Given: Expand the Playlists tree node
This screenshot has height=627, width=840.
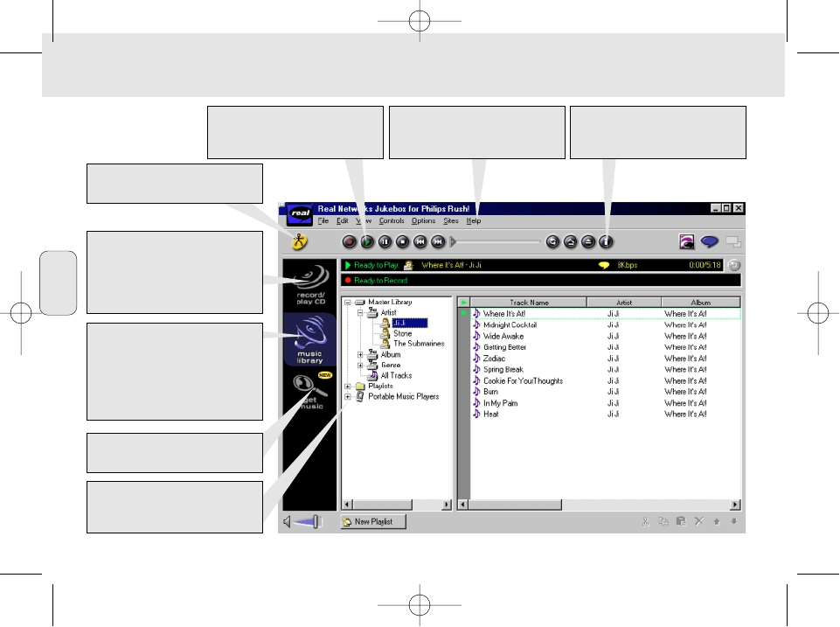Looking at the screenshot, I should [348, 387].
